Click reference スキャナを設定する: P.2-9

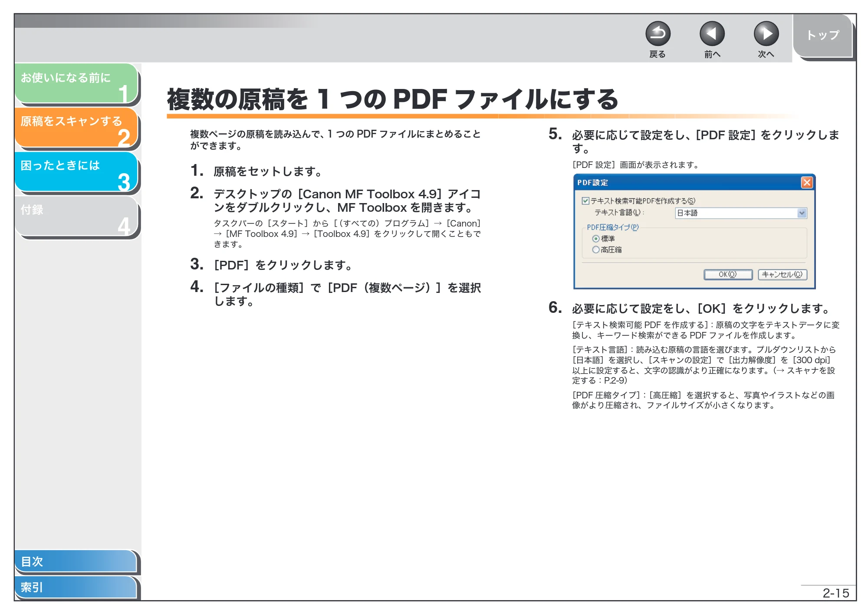pos(703,376)
